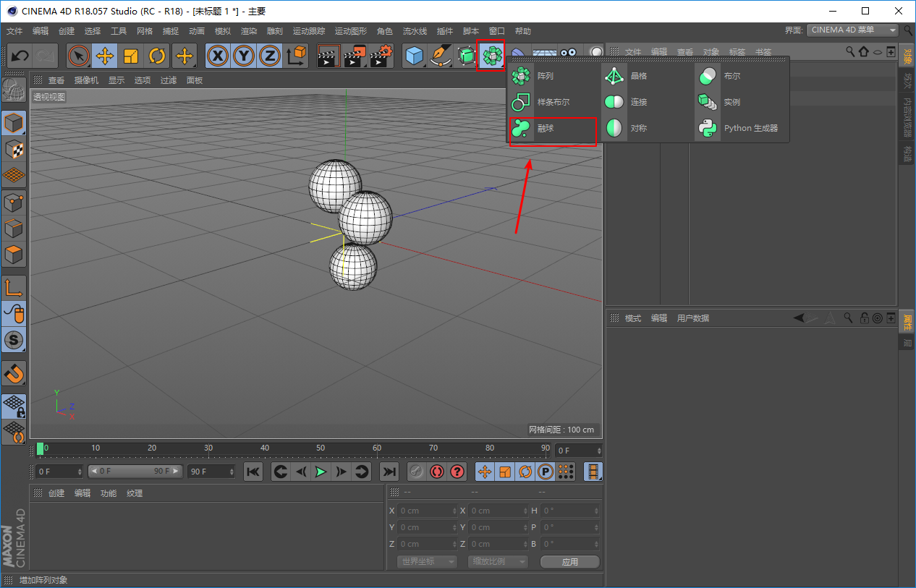
Task: Click the Planar Workplane icon
Action: 14,432
